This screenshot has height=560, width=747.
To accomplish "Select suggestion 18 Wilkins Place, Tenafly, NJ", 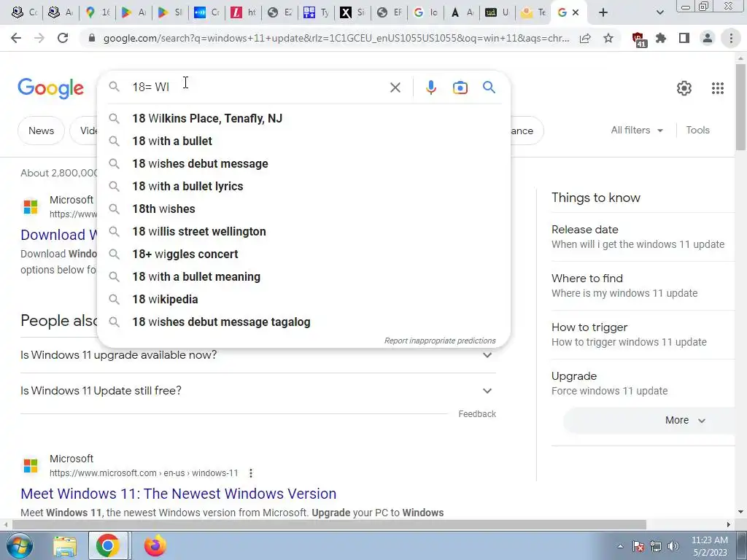I will [303, 119].
